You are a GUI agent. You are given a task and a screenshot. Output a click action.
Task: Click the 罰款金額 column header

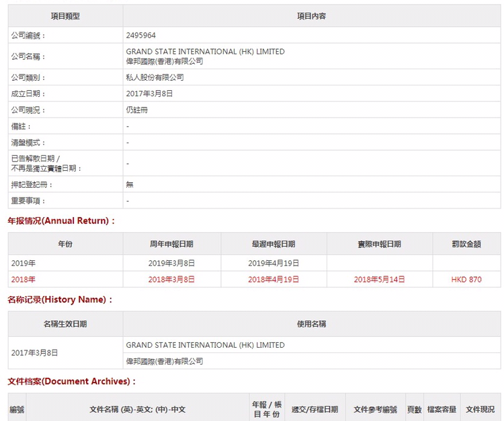466,244
